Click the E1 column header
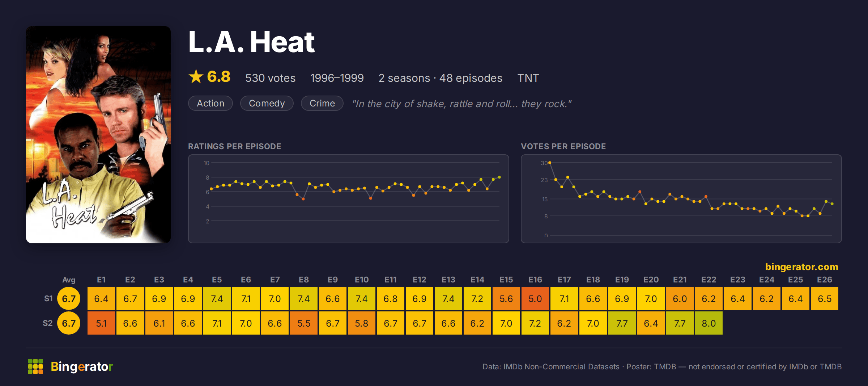Screen dimensions: 868x386 [101, 280]
